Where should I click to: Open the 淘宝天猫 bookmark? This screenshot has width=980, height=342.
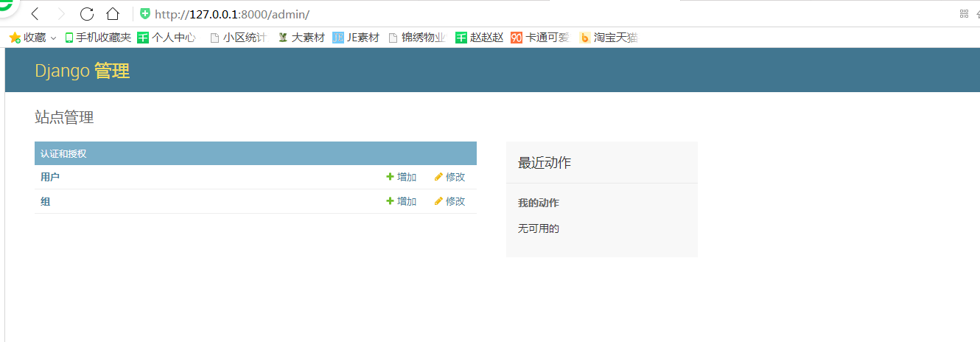(x=608, y=38)
